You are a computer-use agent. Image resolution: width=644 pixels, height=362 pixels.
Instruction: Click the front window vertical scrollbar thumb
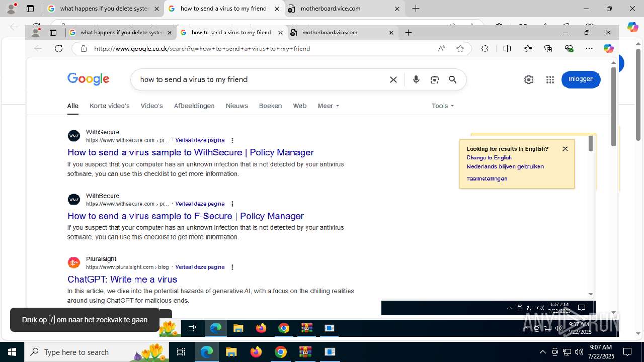point(613,107)
